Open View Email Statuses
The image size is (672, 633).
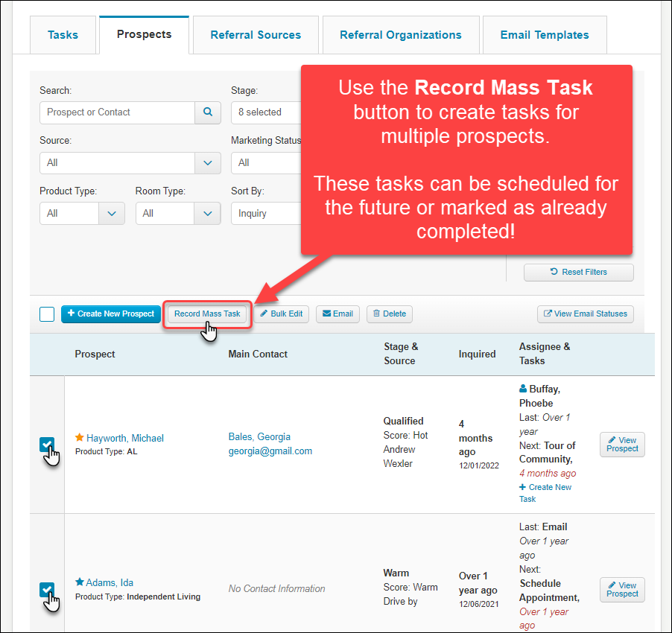tap(586, 314)
